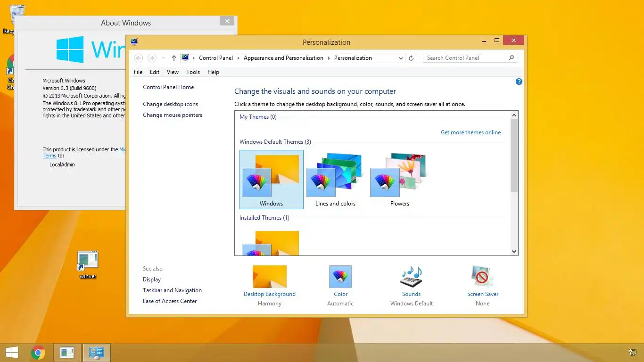Open the recent locations dropdown arrow
Image resolution: width=644 pixels, height=362 pixels.
(163, 58)
